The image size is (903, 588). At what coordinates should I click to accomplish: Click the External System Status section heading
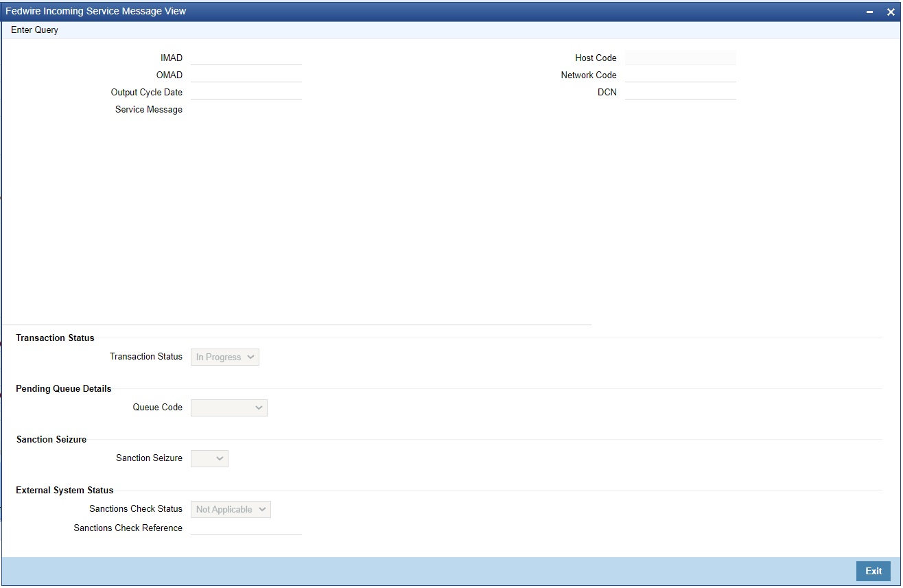tap(64, 490)
